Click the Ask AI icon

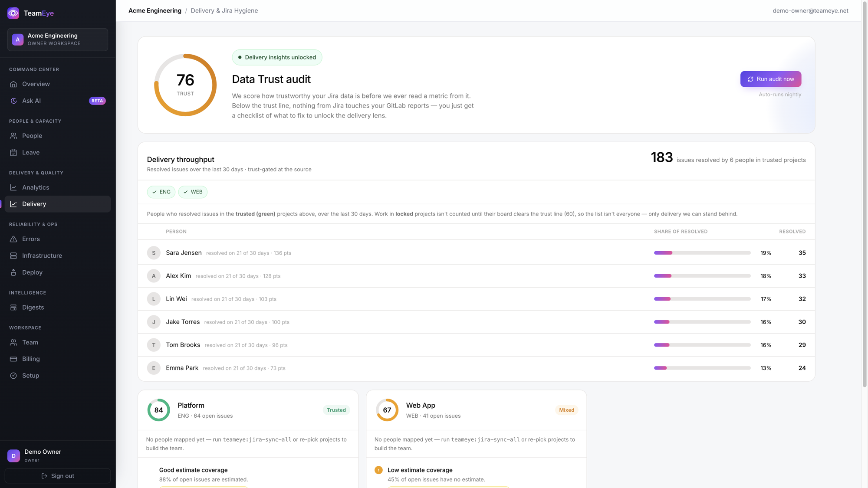[13, 101]
